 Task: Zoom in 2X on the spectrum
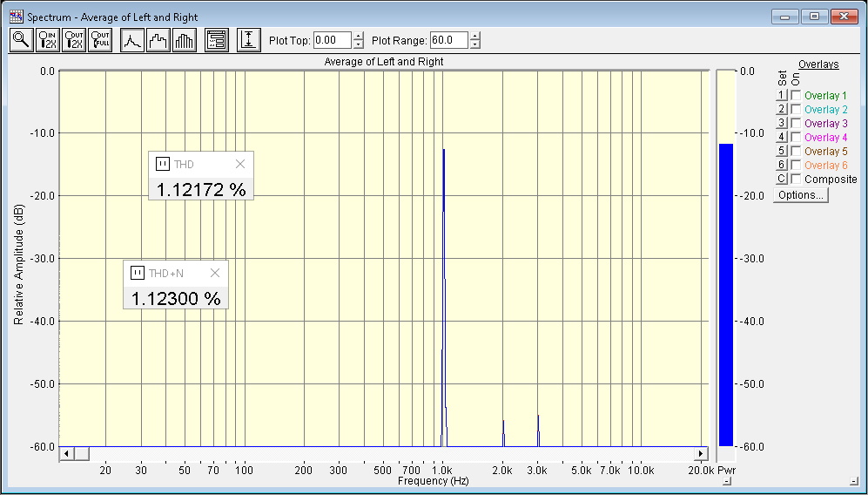pyautogui.click(x=48, y=40)
